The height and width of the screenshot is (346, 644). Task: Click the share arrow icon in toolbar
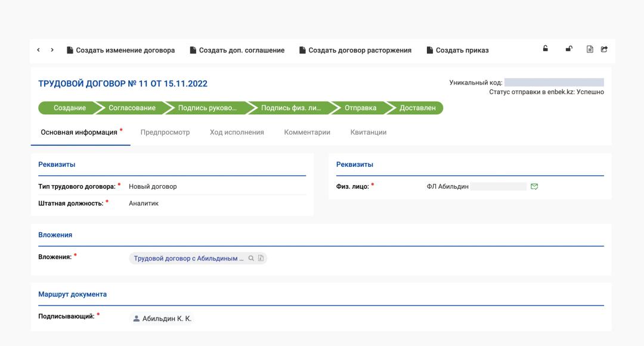pos(604,49)
